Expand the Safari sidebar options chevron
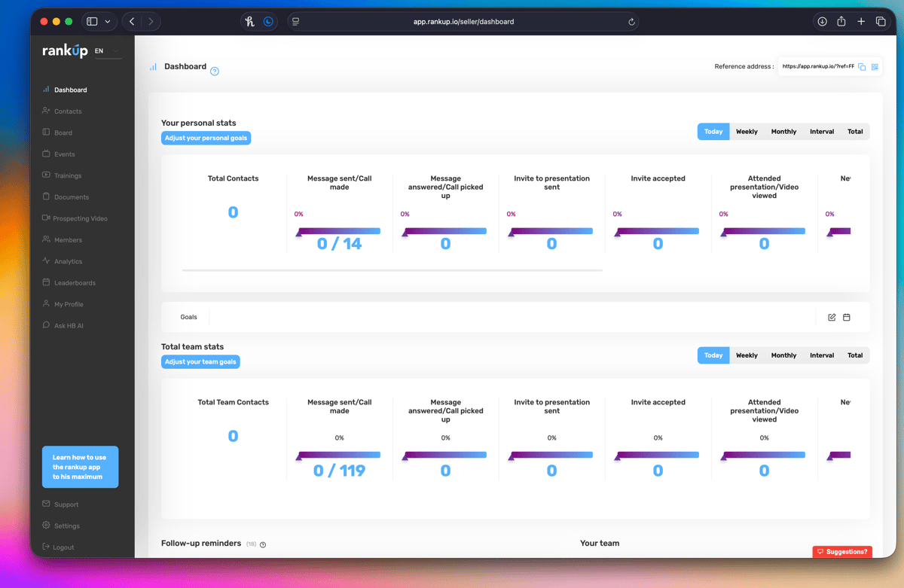Image resolution: width=904 pixels, height=588 pixels. tap(108, 22)
